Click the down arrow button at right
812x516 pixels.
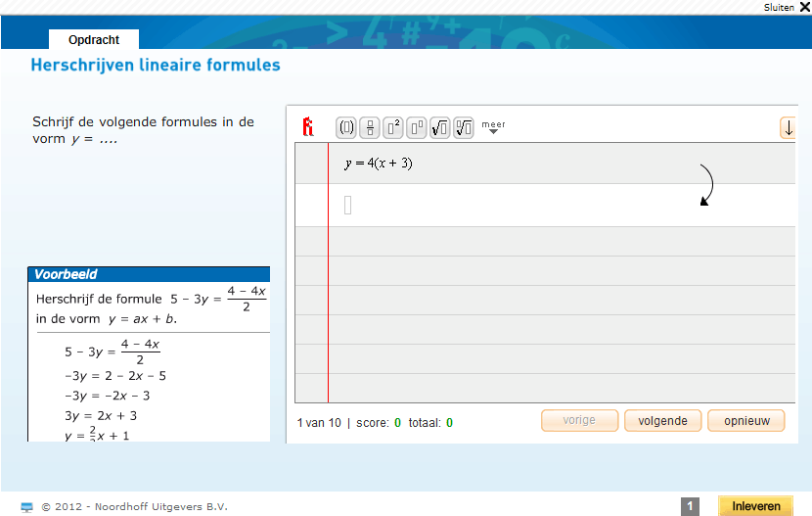point(789,127)
